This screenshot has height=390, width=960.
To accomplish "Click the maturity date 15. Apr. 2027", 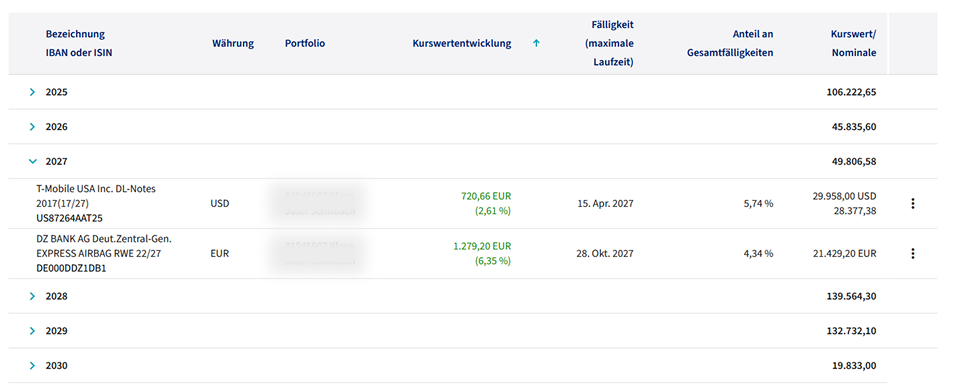I will pyautogui.click(x=605, y=204).
